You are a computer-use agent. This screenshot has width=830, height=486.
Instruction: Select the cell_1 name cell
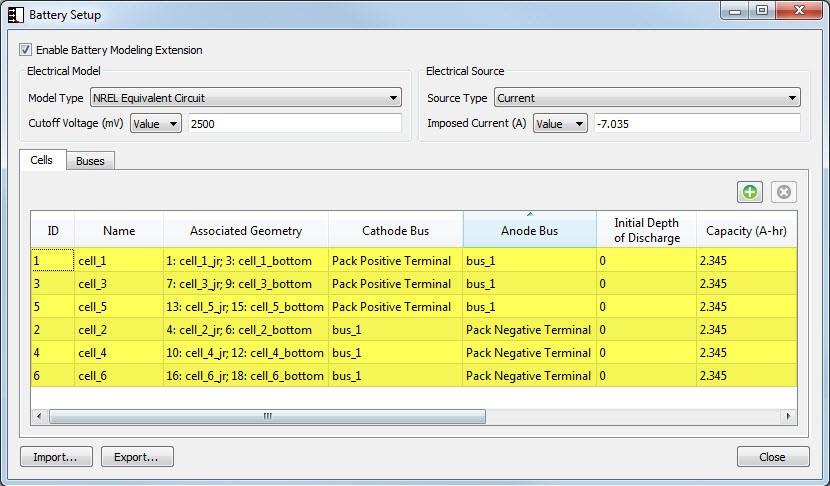[x=119, y=260]
